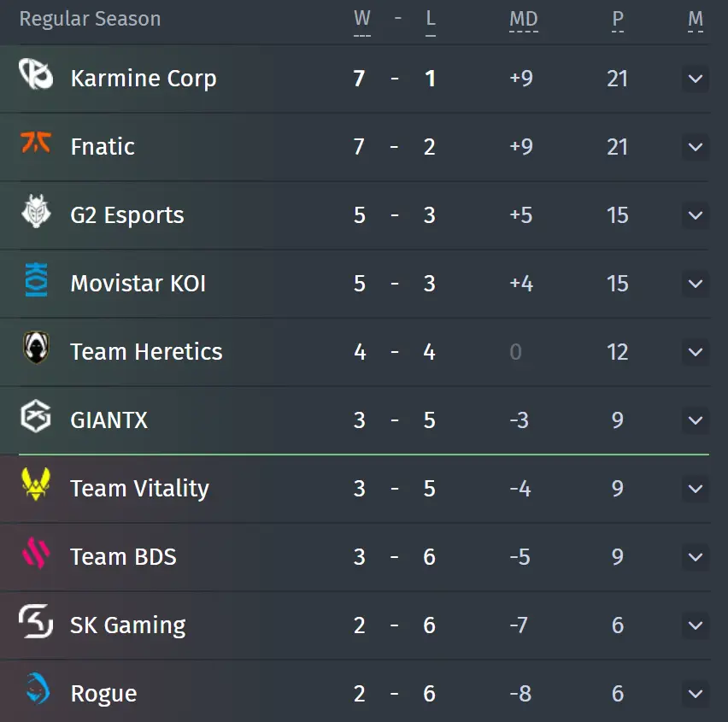Click the pink Team BDS logo
This screenshot has width=728, height=722.
point(36,552)
